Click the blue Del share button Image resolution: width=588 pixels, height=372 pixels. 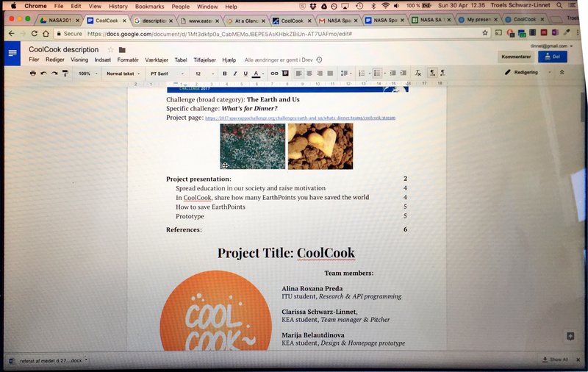coord(553,57)
